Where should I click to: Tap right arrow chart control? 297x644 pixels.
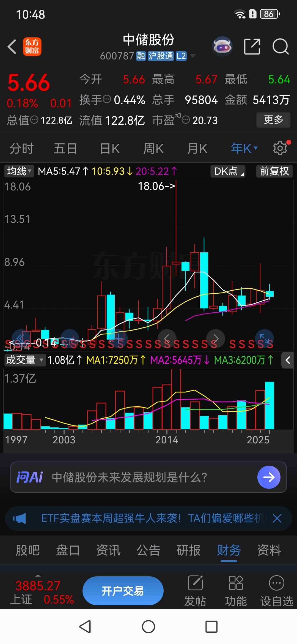coord(216,338)
